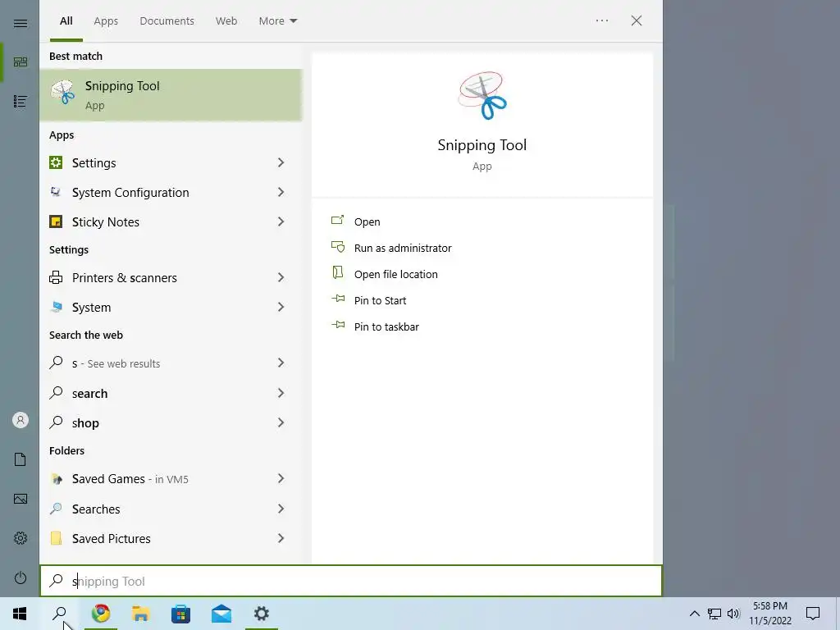The width and height of the screenshot is (840, 630).
Task: Open the More dropdown filter
Action: pos(278,21)
